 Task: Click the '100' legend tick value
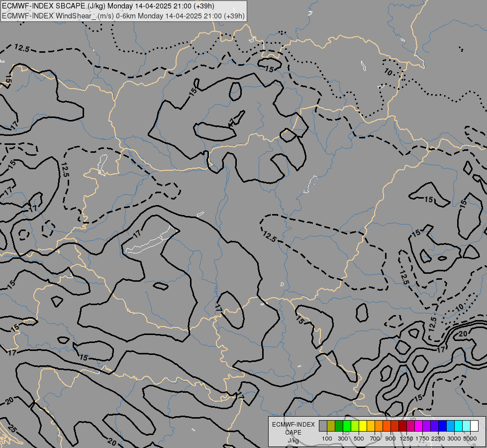[327, 439]
